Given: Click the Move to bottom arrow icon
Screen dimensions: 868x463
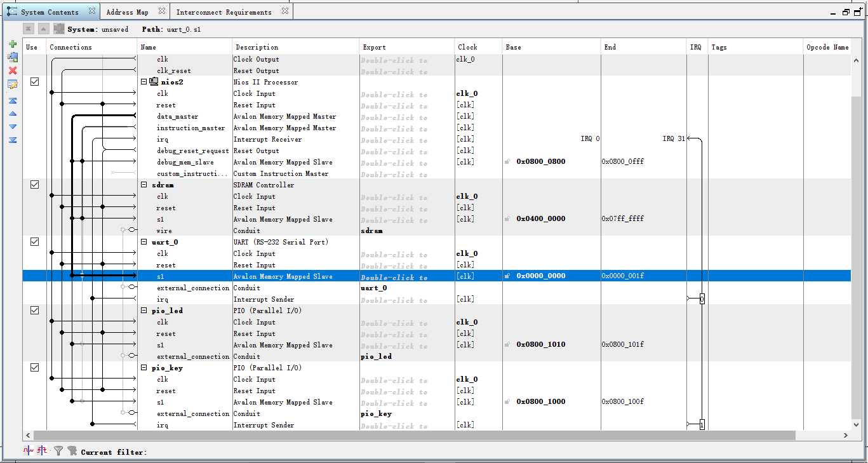Looking at the screenshot, I should (13, 140).
